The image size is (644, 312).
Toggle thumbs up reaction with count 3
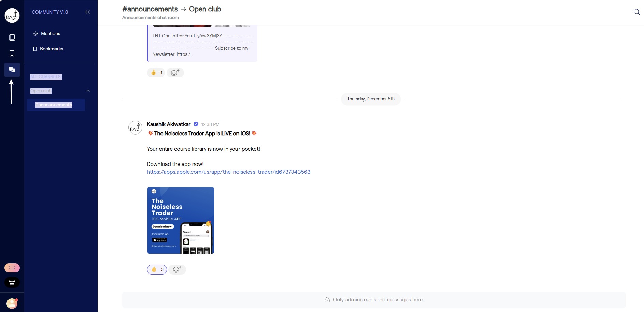pos(157,269)
